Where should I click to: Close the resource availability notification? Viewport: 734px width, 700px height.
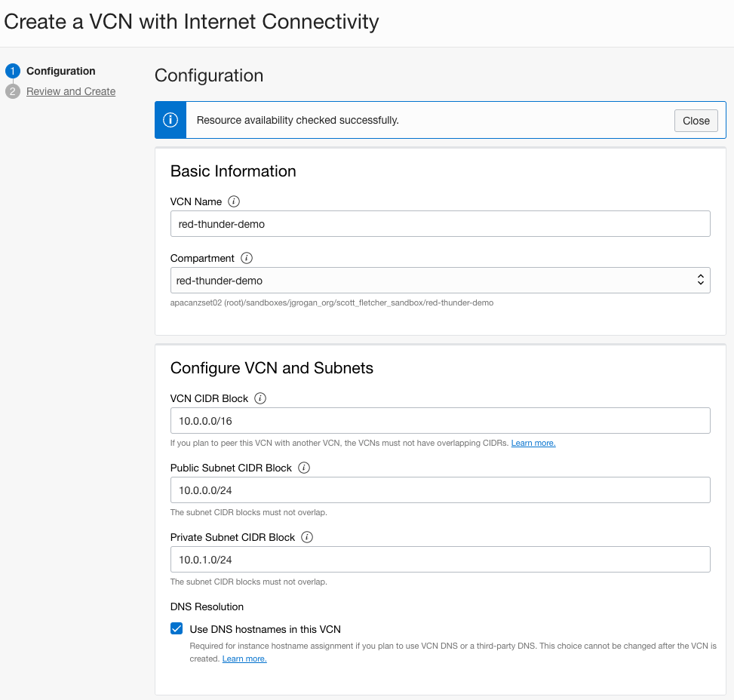(696, 121)
